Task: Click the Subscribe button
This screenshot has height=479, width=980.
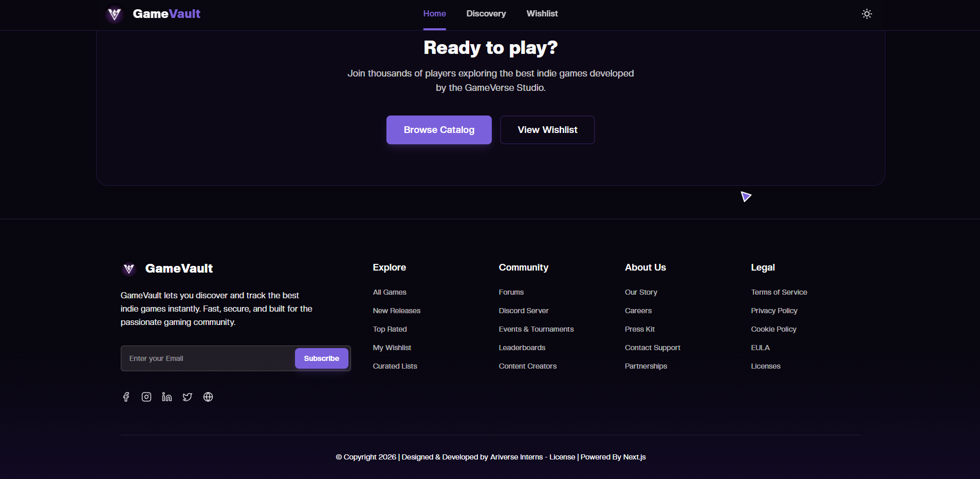Action: pos(322,358)
